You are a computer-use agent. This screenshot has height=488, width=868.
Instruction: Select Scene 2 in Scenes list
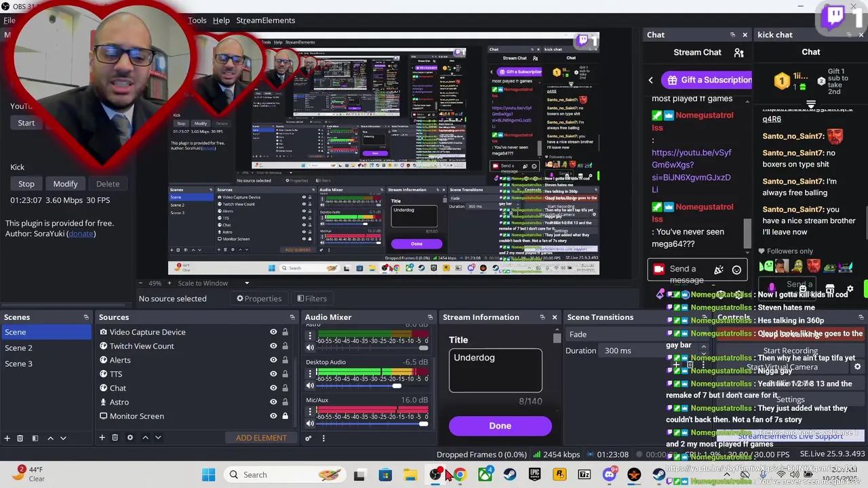pyautogui.click(x=45, y=348)
